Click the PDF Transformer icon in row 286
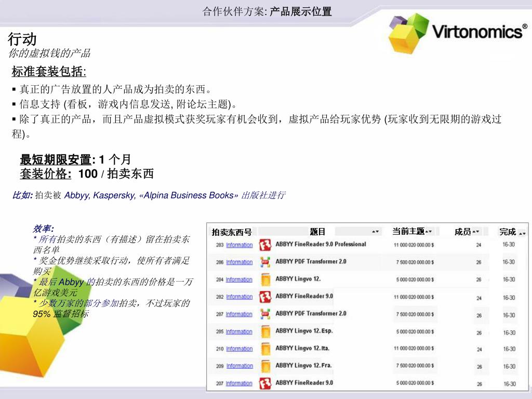This screenshot has width=532, height=399. (265, 262)
